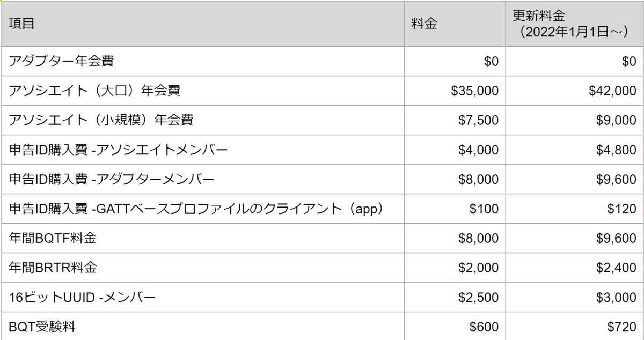Screen dimensions: 644x340
Task: Select the 年間BRTR料金 row label
Action: [202, 268]
